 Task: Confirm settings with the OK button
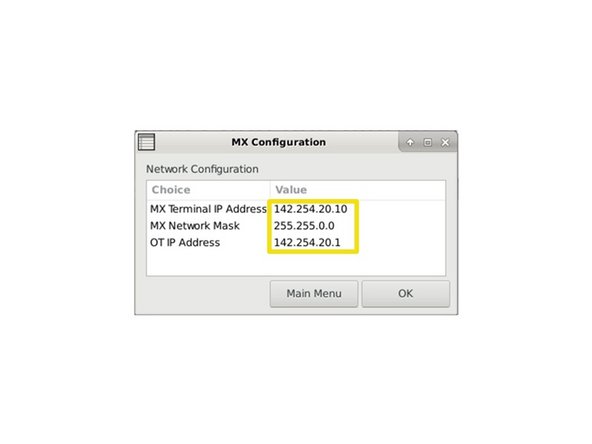coord(405,293)
